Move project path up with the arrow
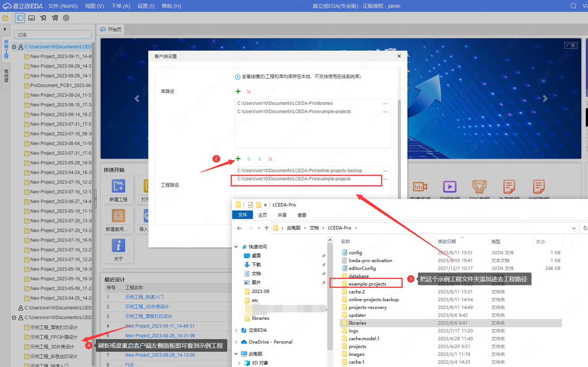The image size is (588, 367). click(249, 159)
